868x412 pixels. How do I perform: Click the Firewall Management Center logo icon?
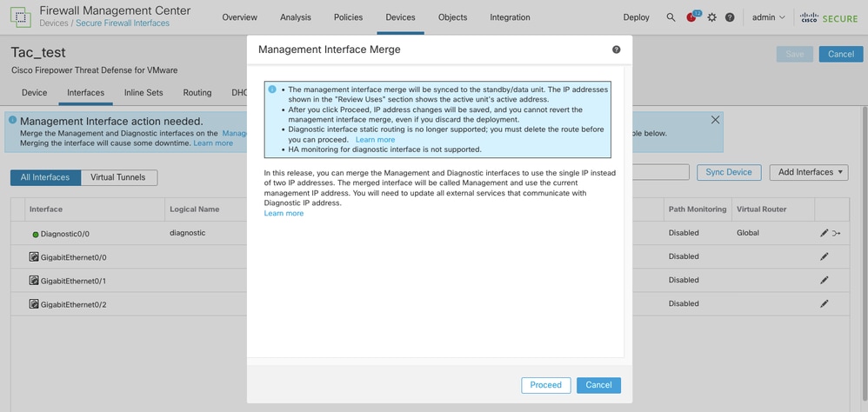(21, 17)
